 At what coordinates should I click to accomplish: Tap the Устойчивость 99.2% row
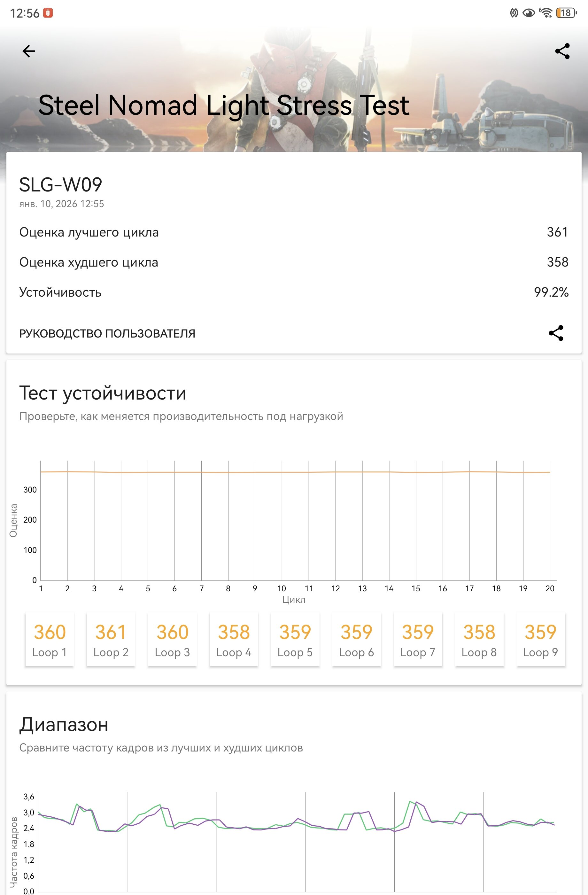coord(294,292)
